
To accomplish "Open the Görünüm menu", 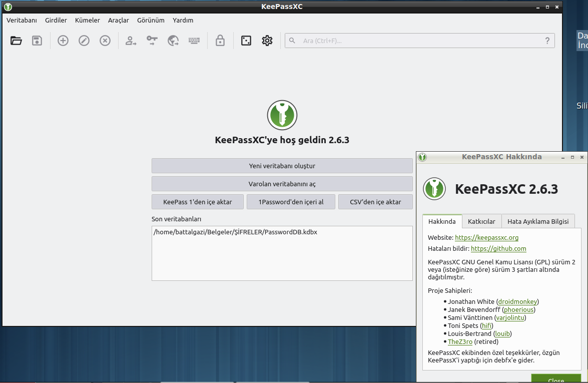I will (x=151, y=20).
